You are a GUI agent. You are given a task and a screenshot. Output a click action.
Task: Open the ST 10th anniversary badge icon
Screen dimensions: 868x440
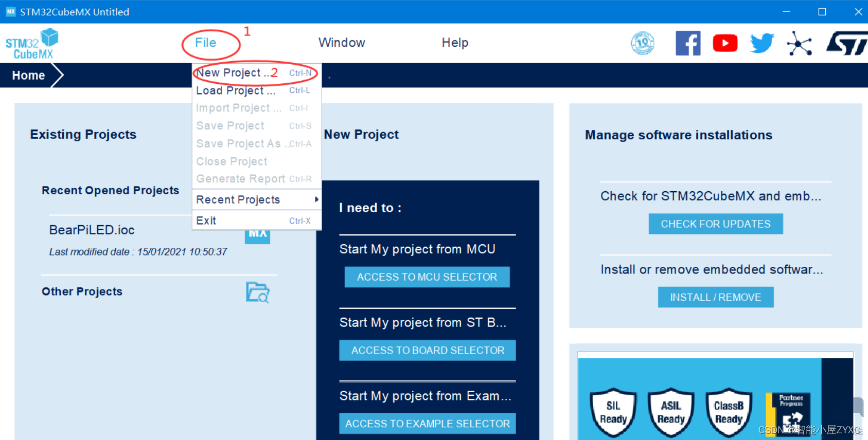643,43
